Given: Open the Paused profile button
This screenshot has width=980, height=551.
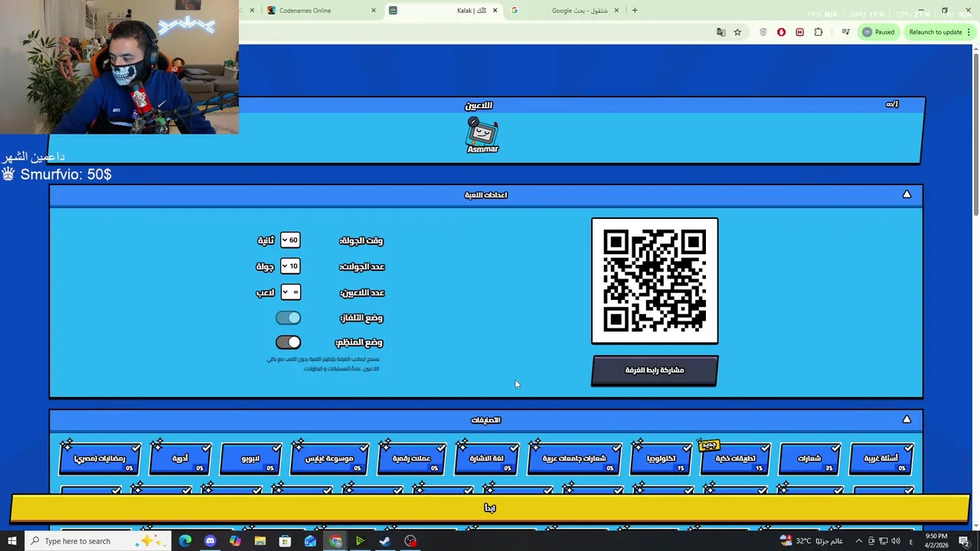Looking at the screenshot, I should (879, 32).
